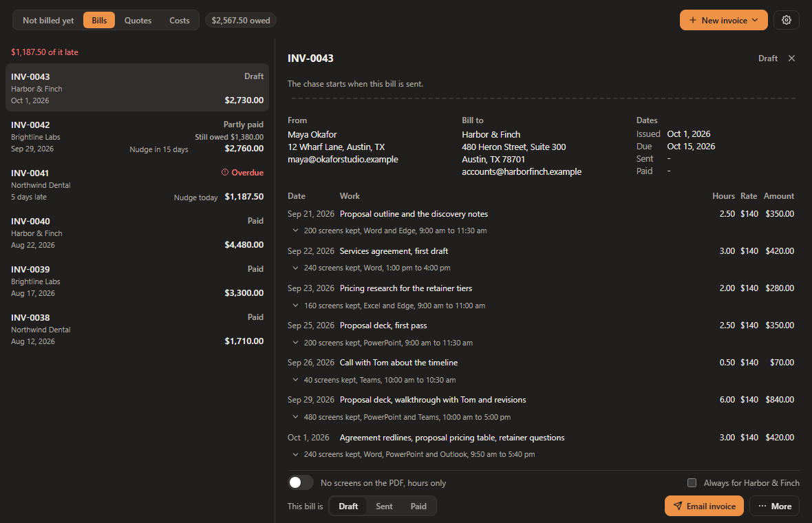Open the settings gear icon
812x523 pixels.
pyautogui.click(x=786, y=20)
